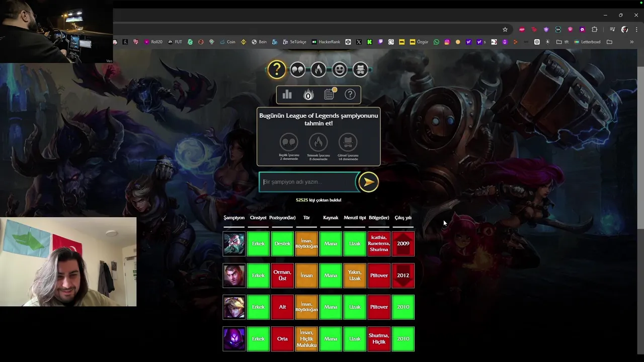Click the Kaynak column header
This screenshot has height=362, width=644.
(331, 218)
